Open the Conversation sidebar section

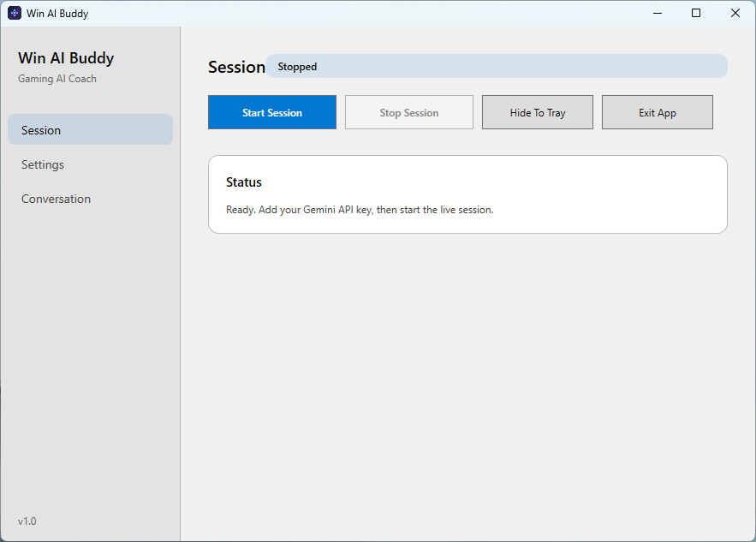(56, 198)
